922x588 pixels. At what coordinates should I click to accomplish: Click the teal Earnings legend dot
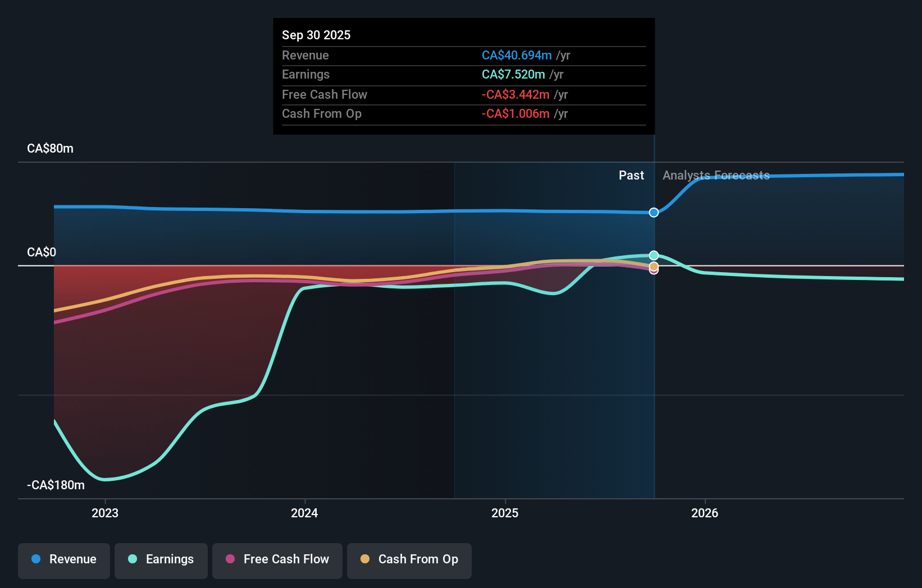[133, 559]
